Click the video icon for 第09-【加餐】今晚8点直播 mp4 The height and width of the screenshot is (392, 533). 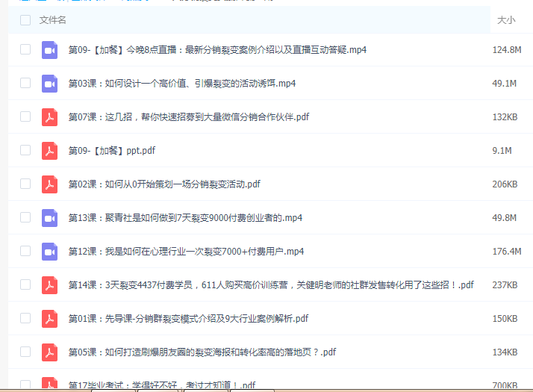point(49,50)
